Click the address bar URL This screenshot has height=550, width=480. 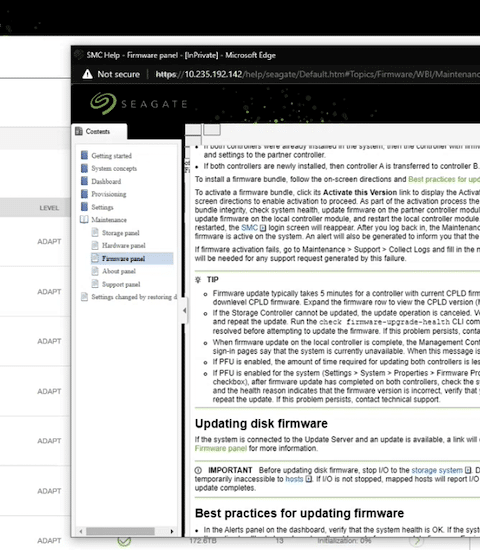[318, 74]
